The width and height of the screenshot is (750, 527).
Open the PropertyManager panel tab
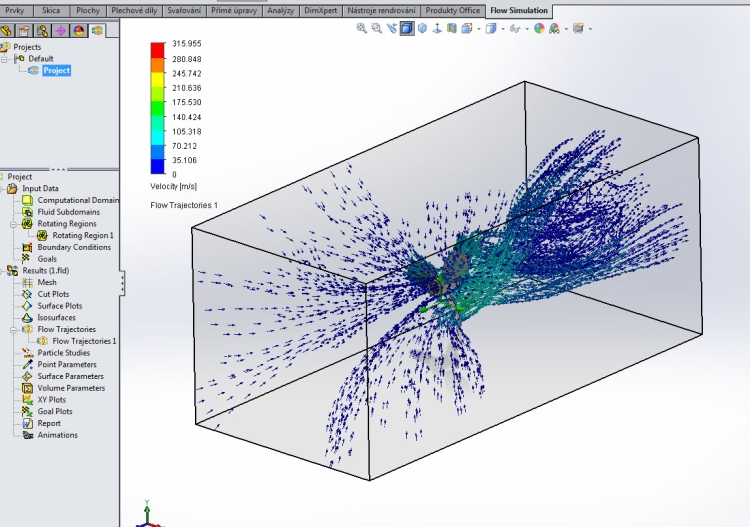point(24,31)
